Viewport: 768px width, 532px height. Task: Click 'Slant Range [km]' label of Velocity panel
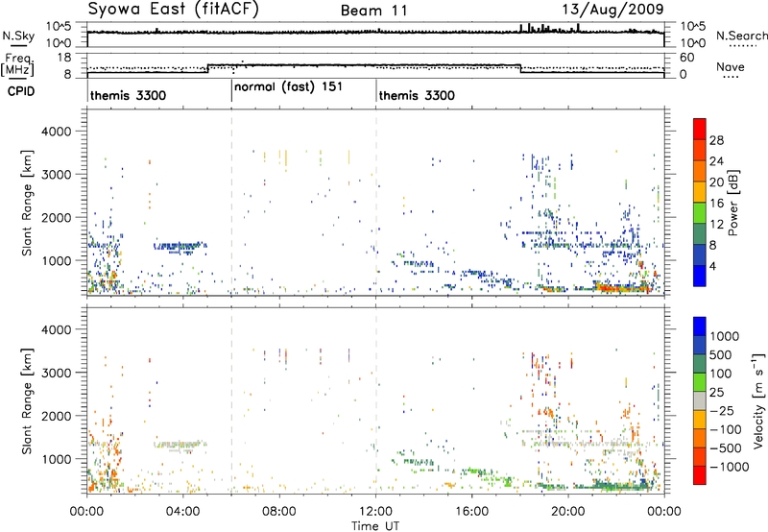tap(27, 400)
